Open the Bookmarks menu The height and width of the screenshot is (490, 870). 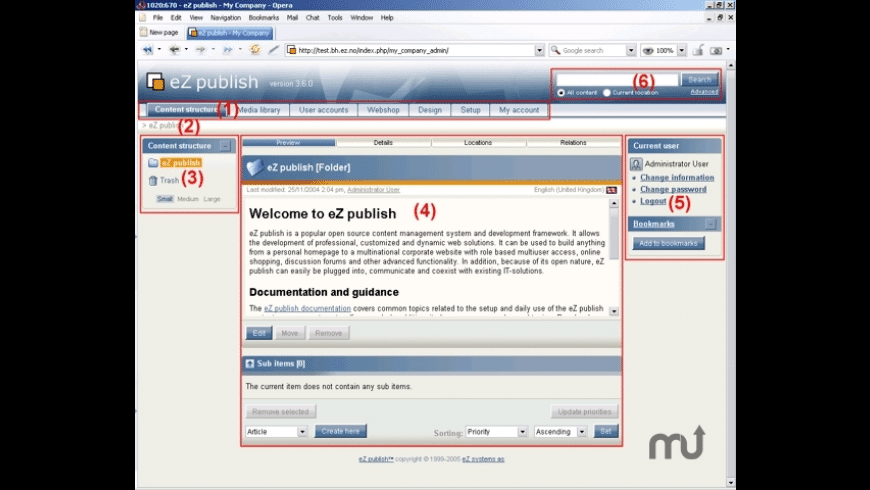[264, 18]
